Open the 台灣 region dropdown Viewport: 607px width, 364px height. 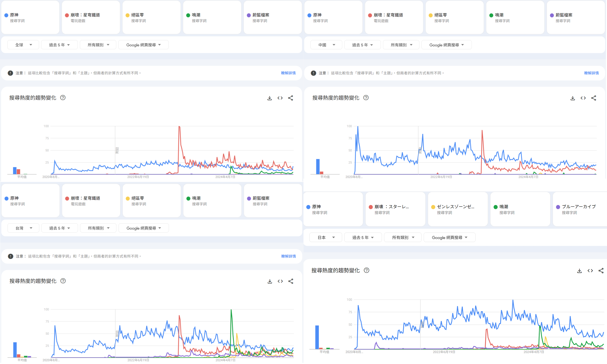(23, 228)
